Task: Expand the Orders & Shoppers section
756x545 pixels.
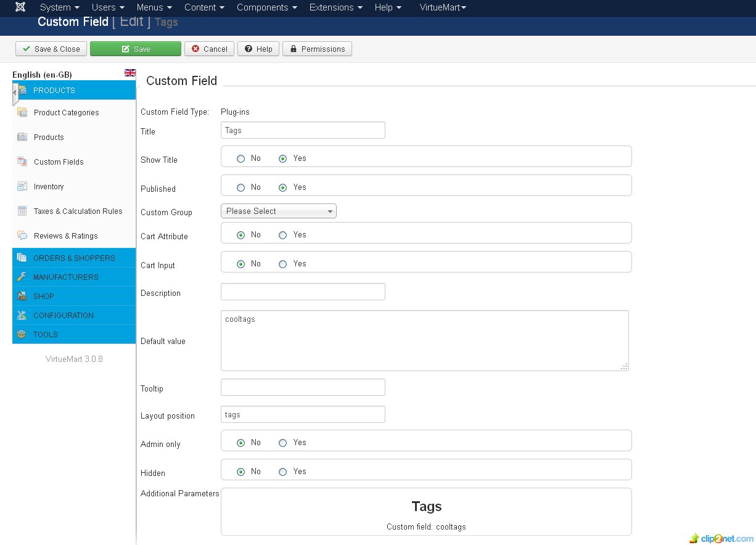Action: (74, 258)
